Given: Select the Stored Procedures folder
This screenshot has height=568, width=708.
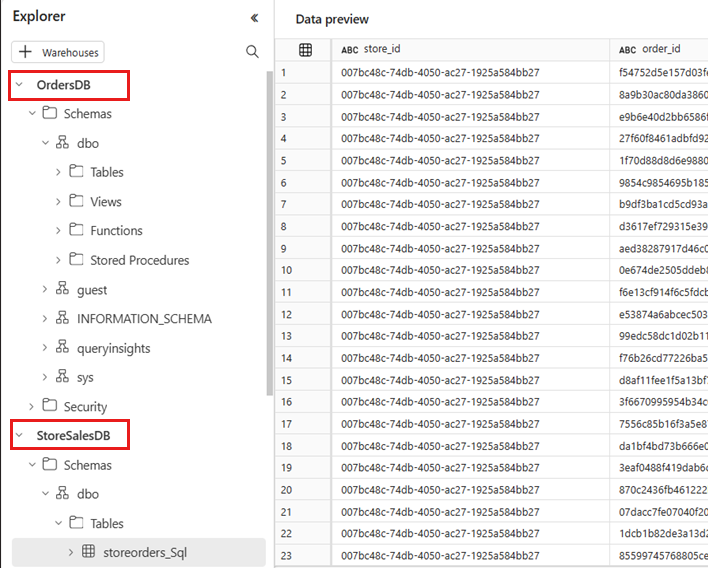Looking at the screenshot, I should point(139,260).
